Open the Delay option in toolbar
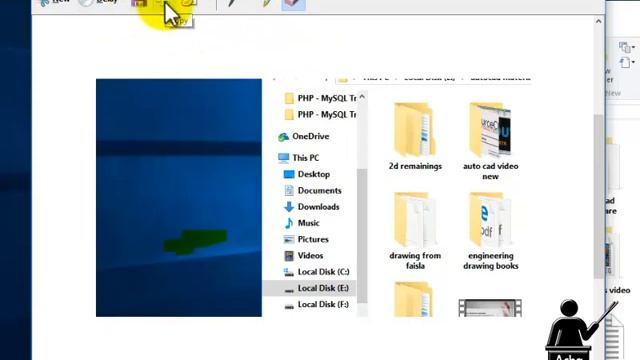 tap(98, 2)
